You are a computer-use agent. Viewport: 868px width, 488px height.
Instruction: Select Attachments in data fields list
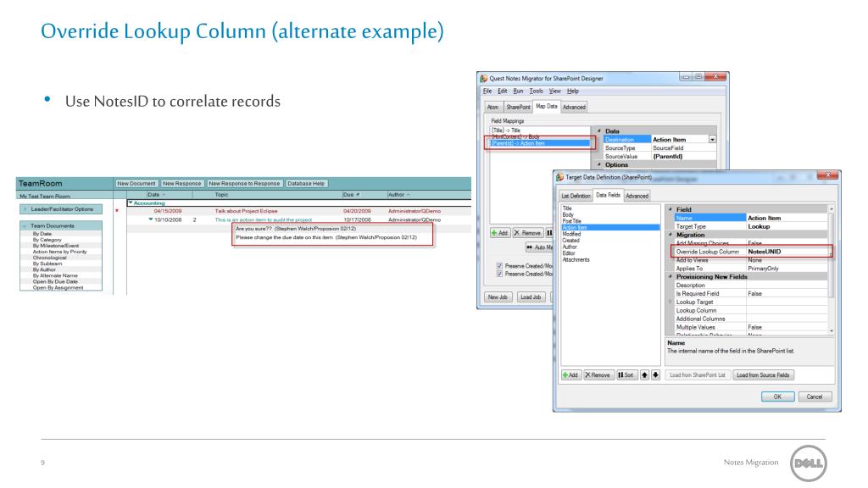576,259
